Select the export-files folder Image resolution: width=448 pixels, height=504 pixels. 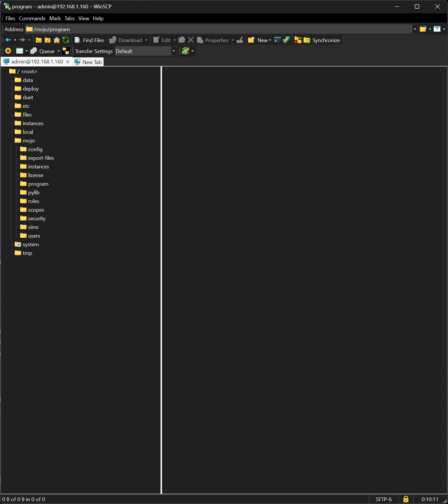point(37,158)
